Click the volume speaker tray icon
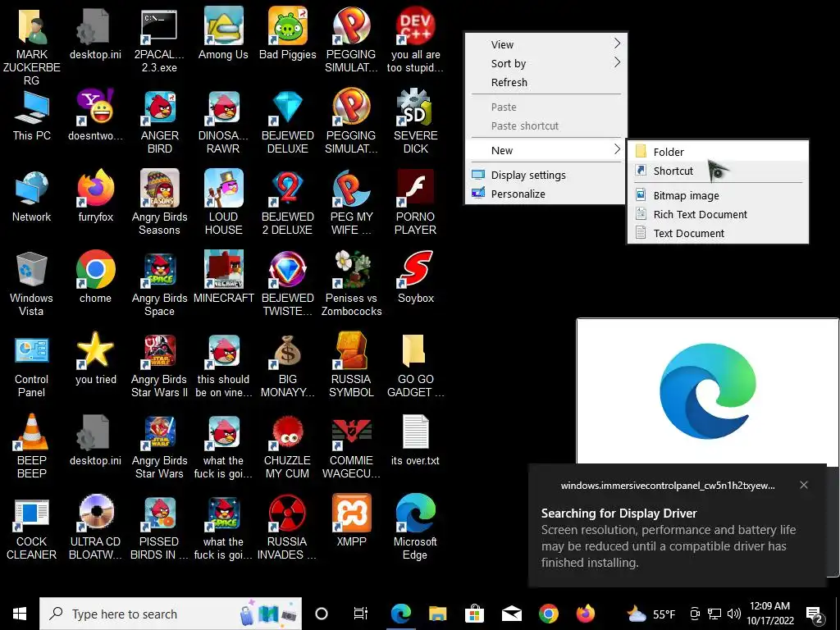 pyautogui.click(x=734, y=614)
